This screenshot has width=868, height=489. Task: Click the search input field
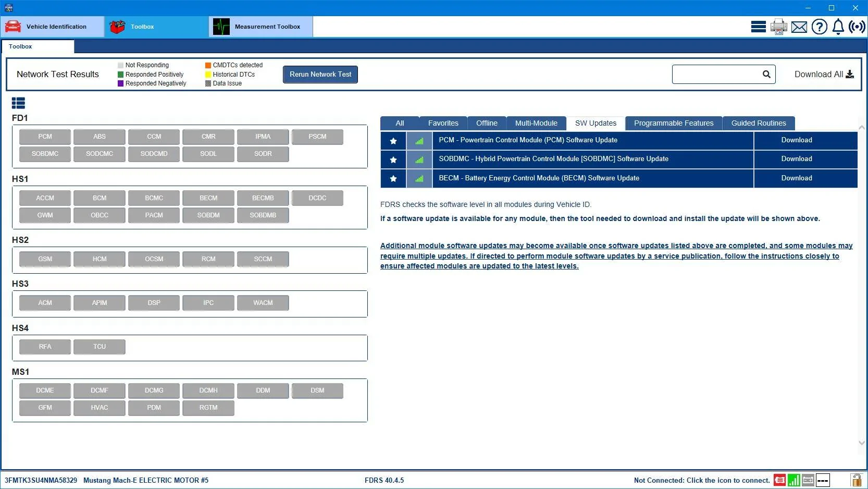[x=716, y=74]
